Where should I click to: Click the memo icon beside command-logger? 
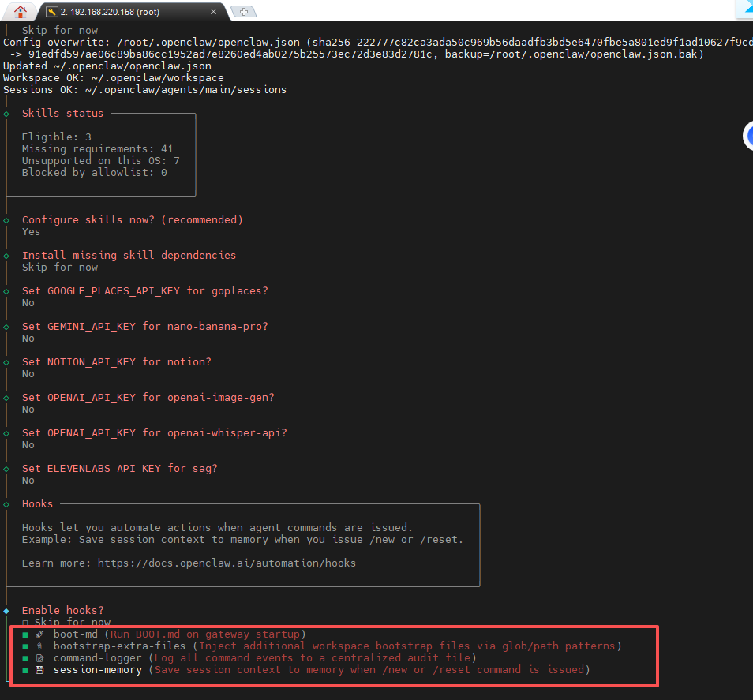coord(39,658)
